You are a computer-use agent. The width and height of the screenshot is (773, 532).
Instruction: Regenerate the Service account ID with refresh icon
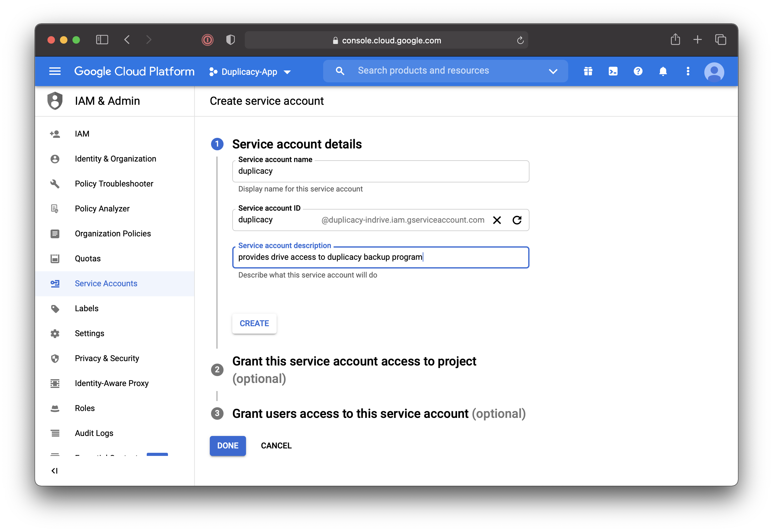point(517,220)
